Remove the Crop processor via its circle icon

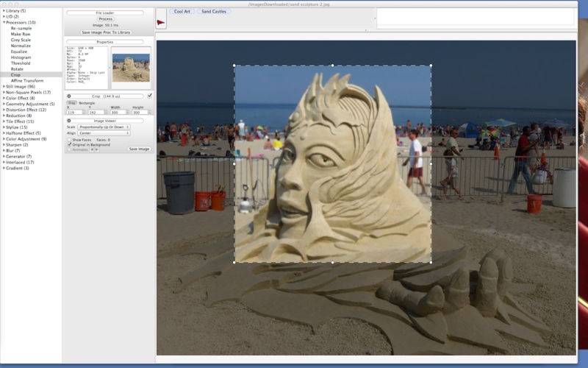pyautogui.click(x=69, y=96)
